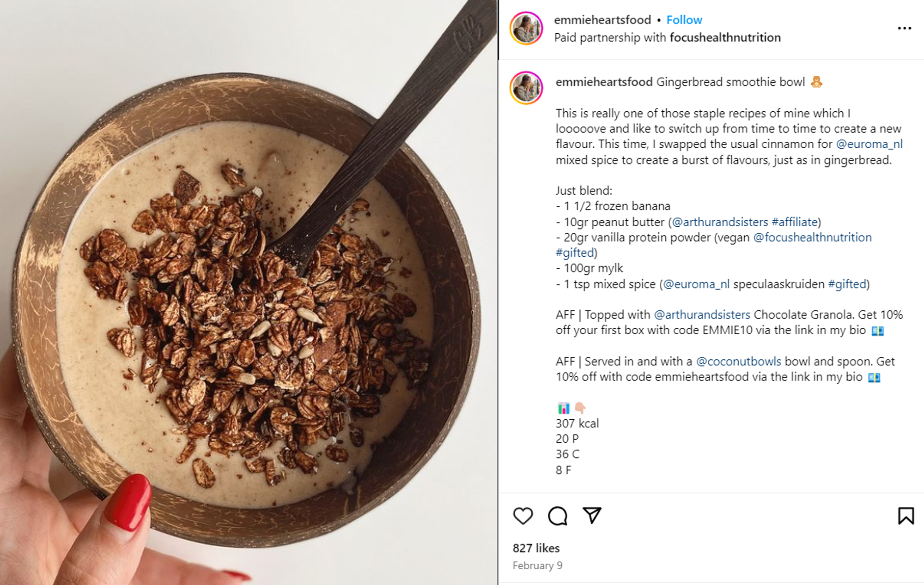View the 827 likes list
The width and height of the screenshot is (924, 585).
pos(536,548)
